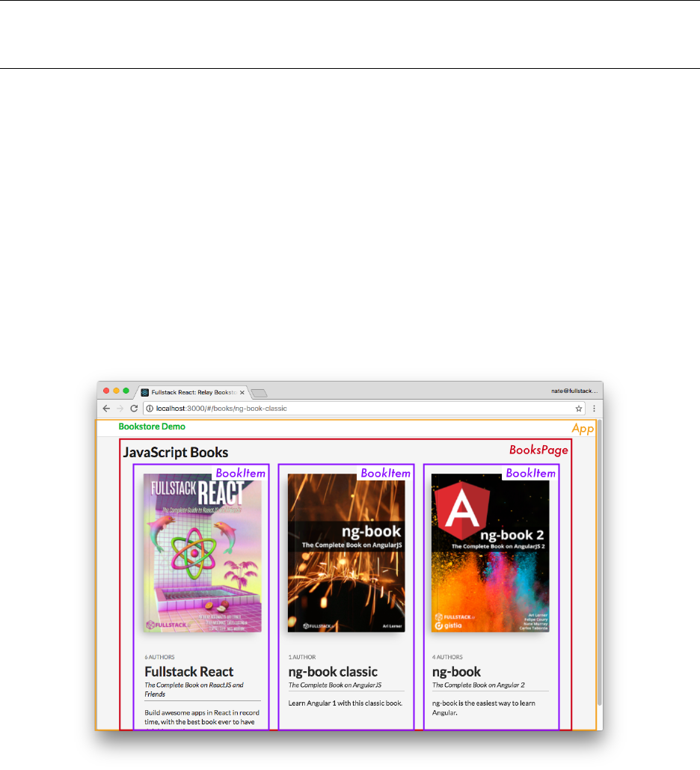Open the Fullstack React book cover
Image resolution: width=700 pixels, height=770 pixels.
tap(202, 552)
